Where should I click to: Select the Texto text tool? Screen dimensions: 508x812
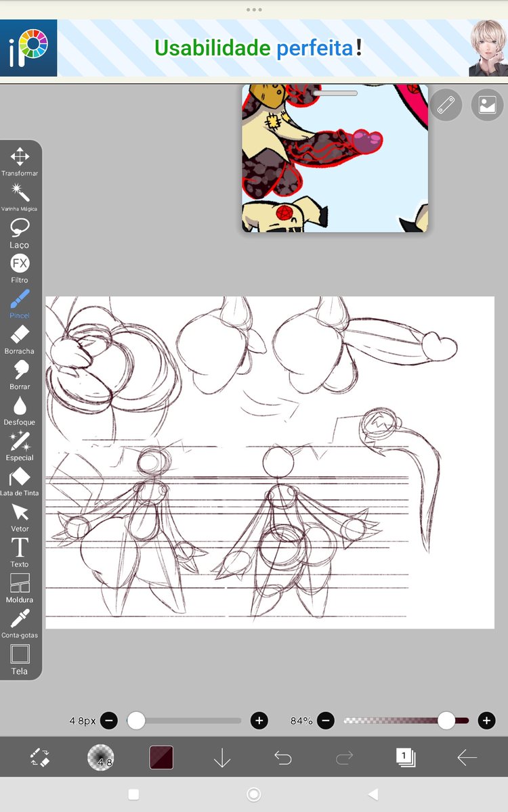[x=20, y=552]
